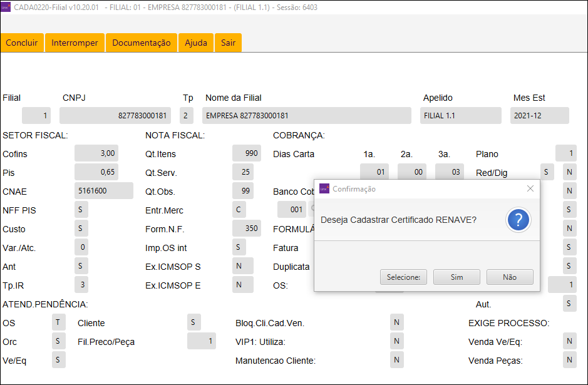The height and width of the screenshot is (385, 588).
Task: Click the Apelido field FILIAL 1.1
Action: pos(460,115)
